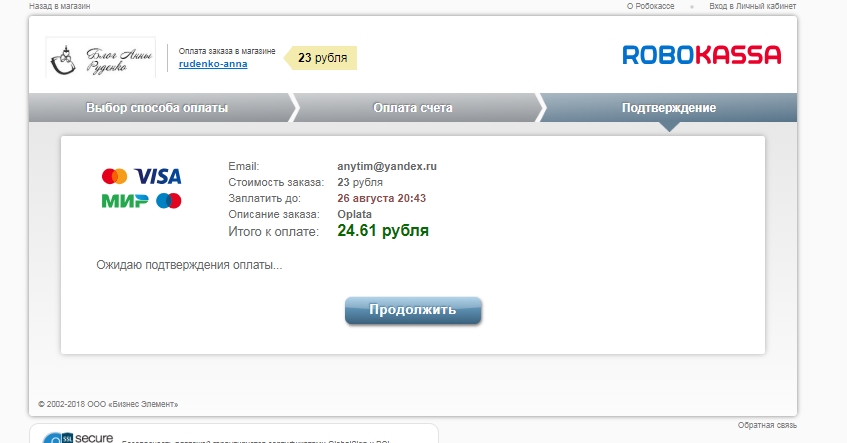Click the SSL secure badge
This screenshot has width=847, height=443.
(78, 438)
